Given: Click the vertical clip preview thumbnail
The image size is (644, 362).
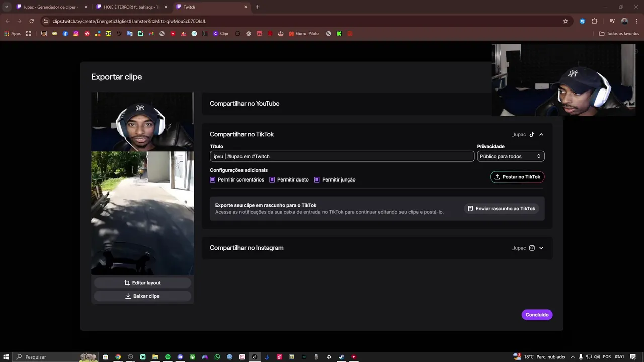Looking at the screenshot, I should [142, 183].
